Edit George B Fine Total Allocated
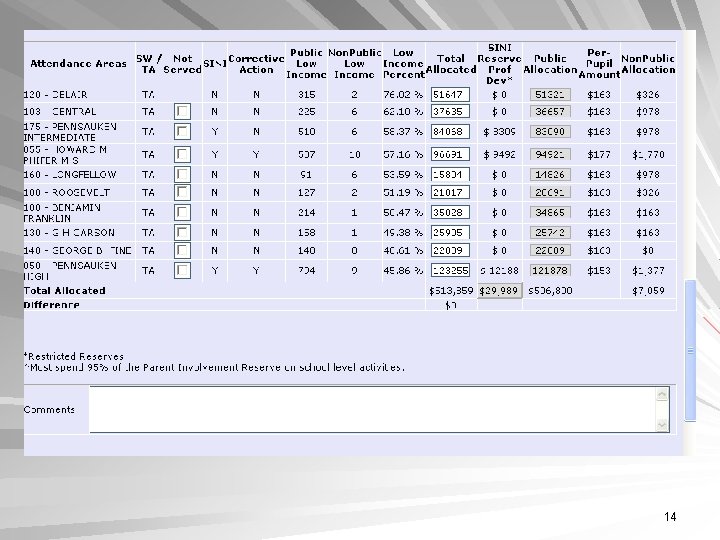Screen dimensions: 720x540 (x=450, y=250)
